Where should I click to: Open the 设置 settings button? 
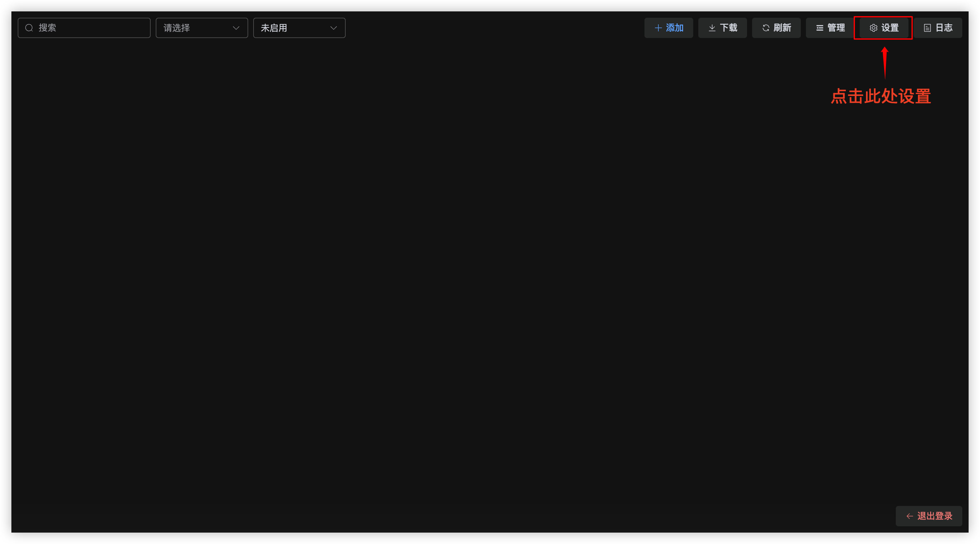[x=884, y=28]
